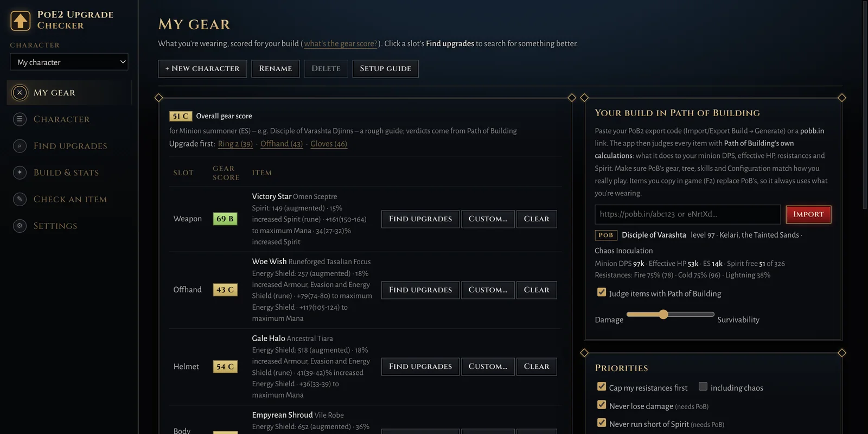This screenshot has width=868, height=434.
Task: Open the Check an Item page
Action: (69, 199)
